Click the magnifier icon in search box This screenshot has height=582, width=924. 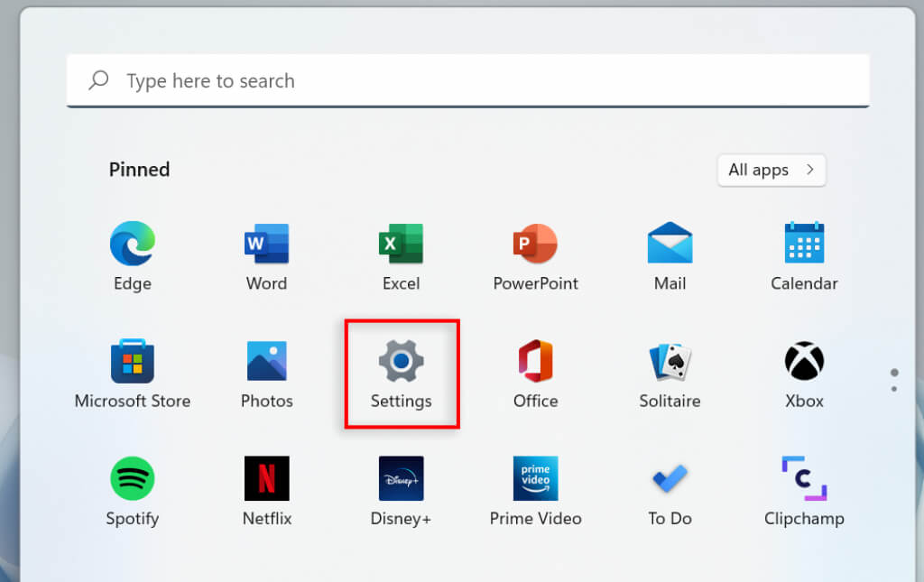pos(99,79)
